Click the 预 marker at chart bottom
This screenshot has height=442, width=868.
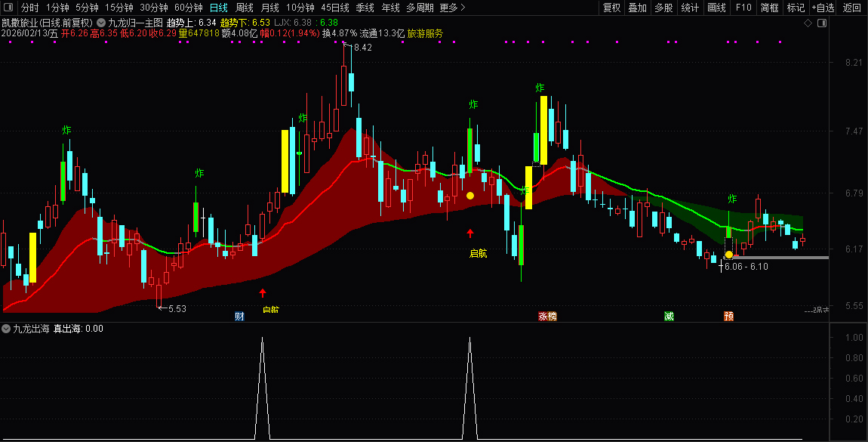coord(728,317)
